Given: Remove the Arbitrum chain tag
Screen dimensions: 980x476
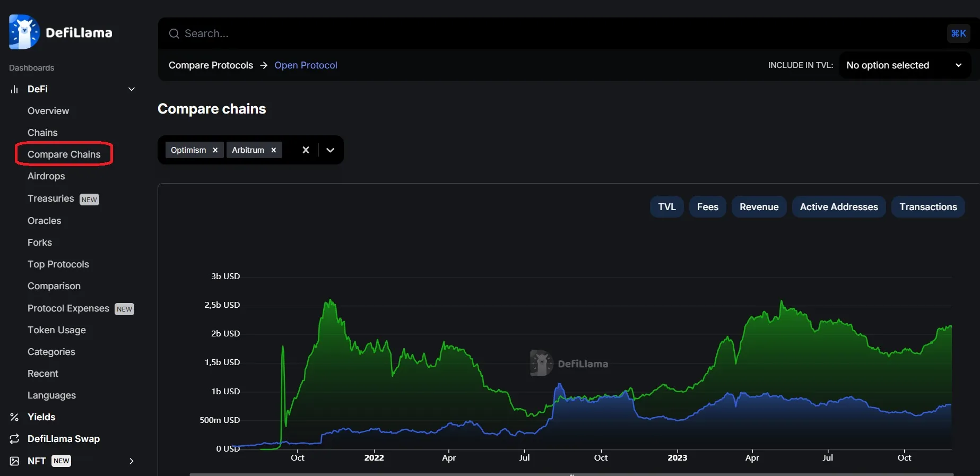Looking at the screenshot, I should pos(273,150).
